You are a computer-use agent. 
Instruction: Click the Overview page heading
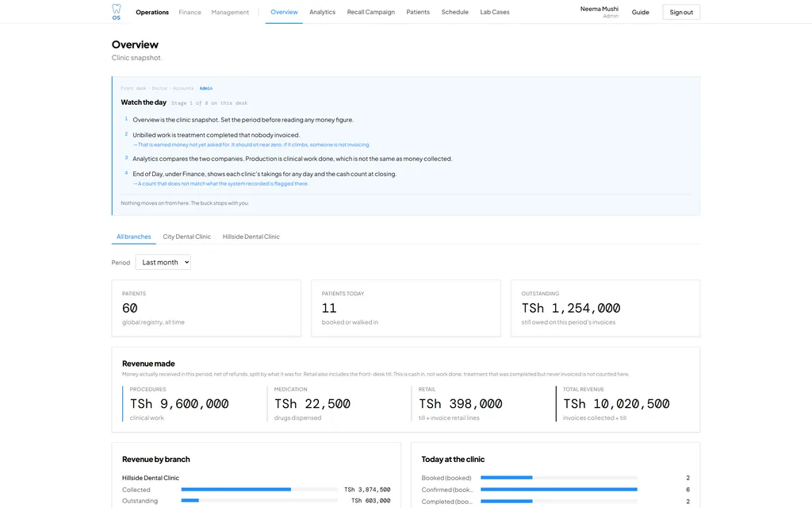click(135, 44)
